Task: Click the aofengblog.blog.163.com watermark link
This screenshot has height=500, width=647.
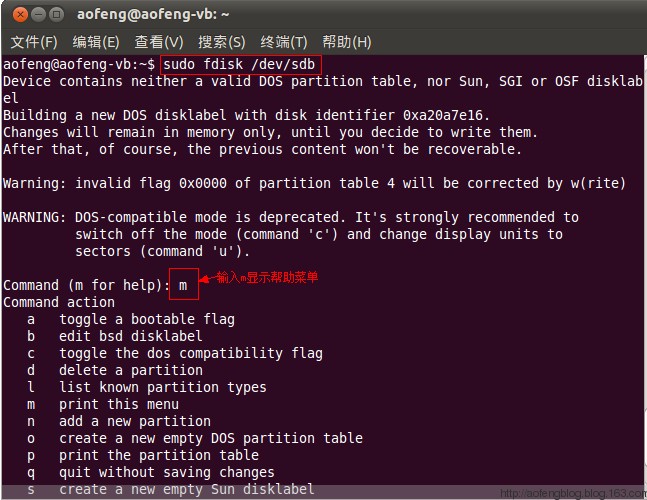Action: click(x=573, y=493)
